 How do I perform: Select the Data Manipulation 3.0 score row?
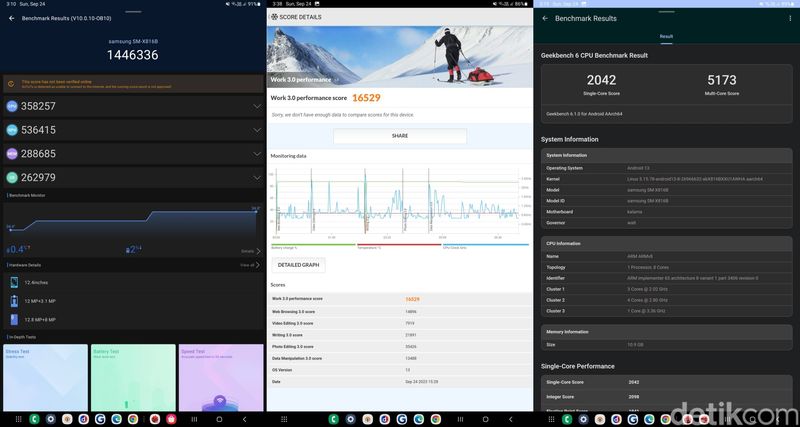(x=400, y=359)
